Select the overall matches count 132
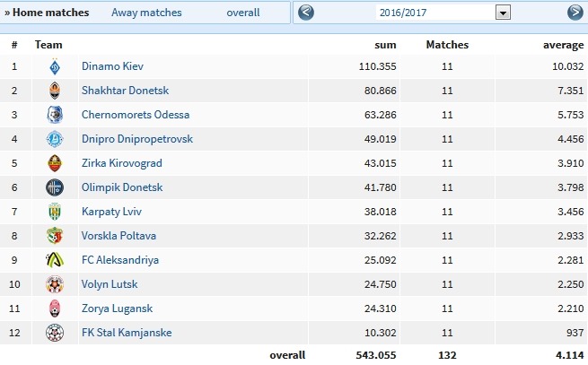 pyautogui.click(x=447, y=355)
